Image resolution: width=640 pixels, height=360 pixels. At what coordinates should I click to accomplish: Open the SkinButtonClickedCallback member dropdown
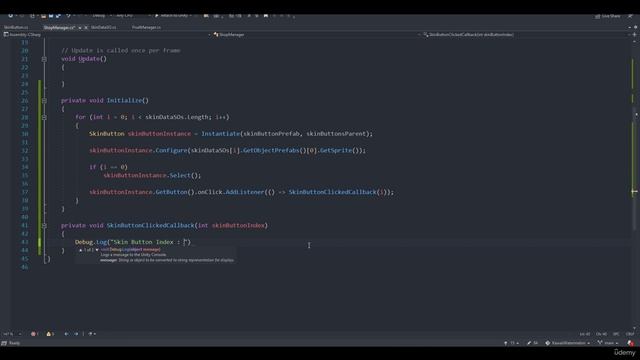[x=527, y=35]
